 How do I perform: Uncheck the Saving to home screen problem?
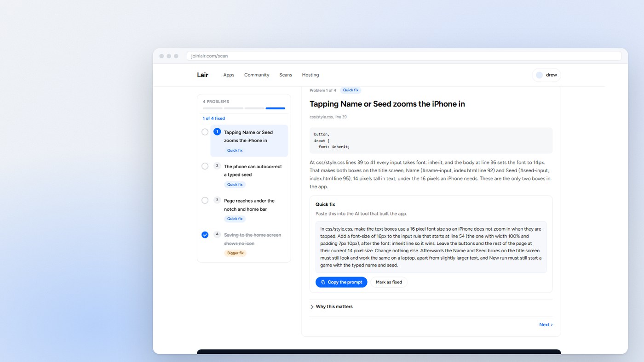point(205,235)
